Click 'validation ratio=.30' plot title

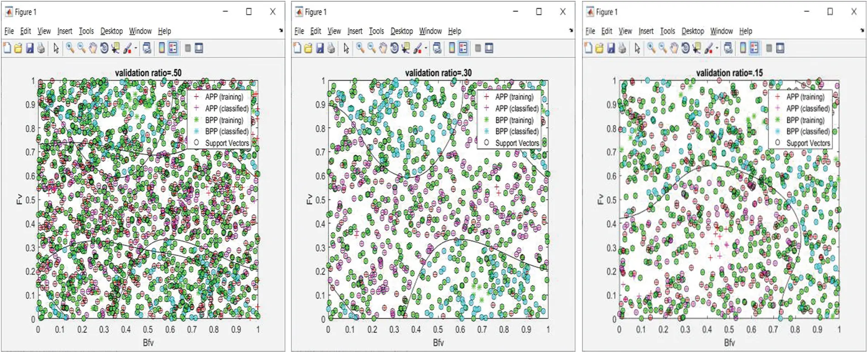pos(439,73)
